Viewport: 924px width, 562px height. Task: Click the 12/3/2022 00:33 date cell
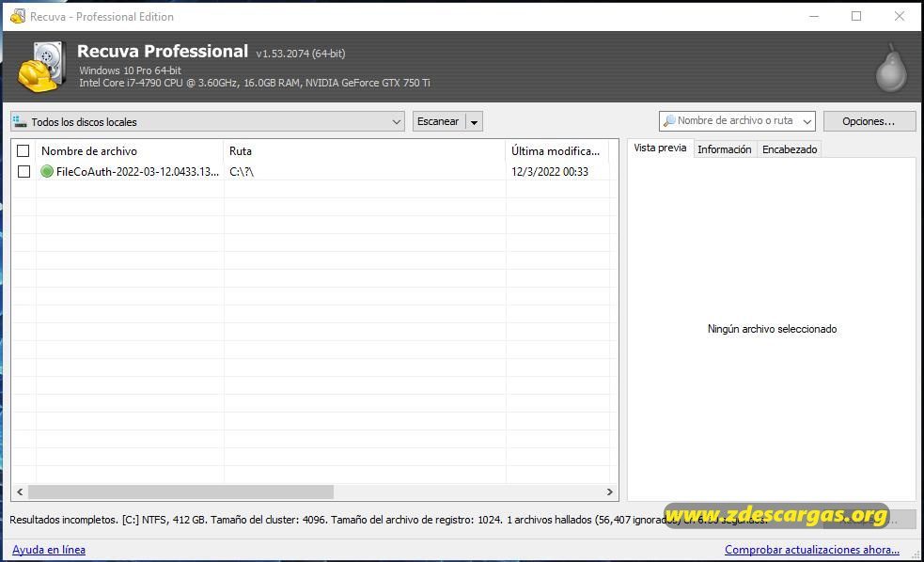coord(550,171)
